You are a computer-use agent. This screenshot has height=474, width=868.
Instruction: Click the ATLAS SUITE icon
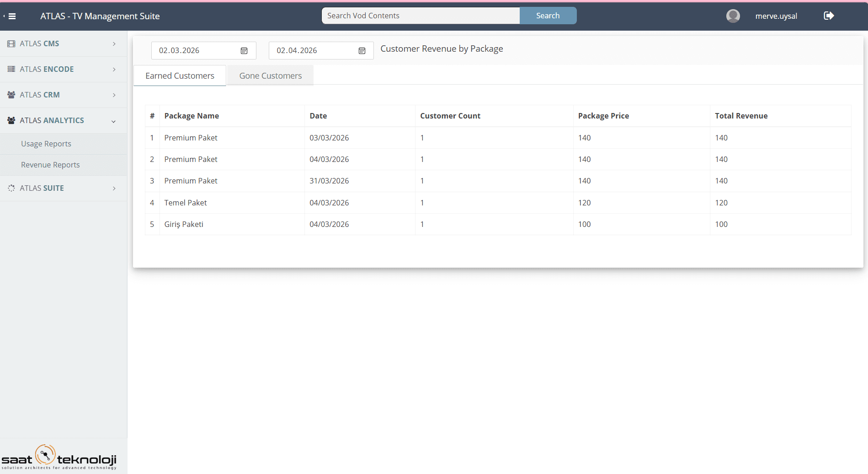click(11, 188)
